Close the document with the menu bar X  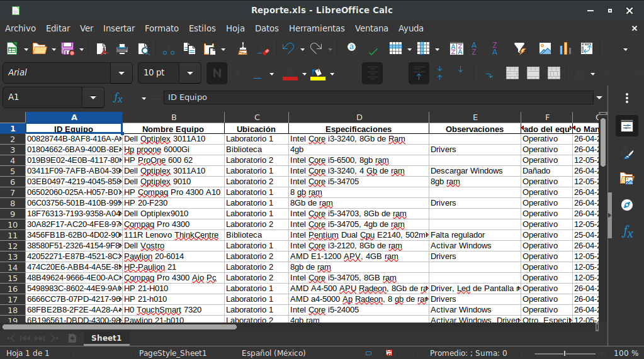(634, 28)
